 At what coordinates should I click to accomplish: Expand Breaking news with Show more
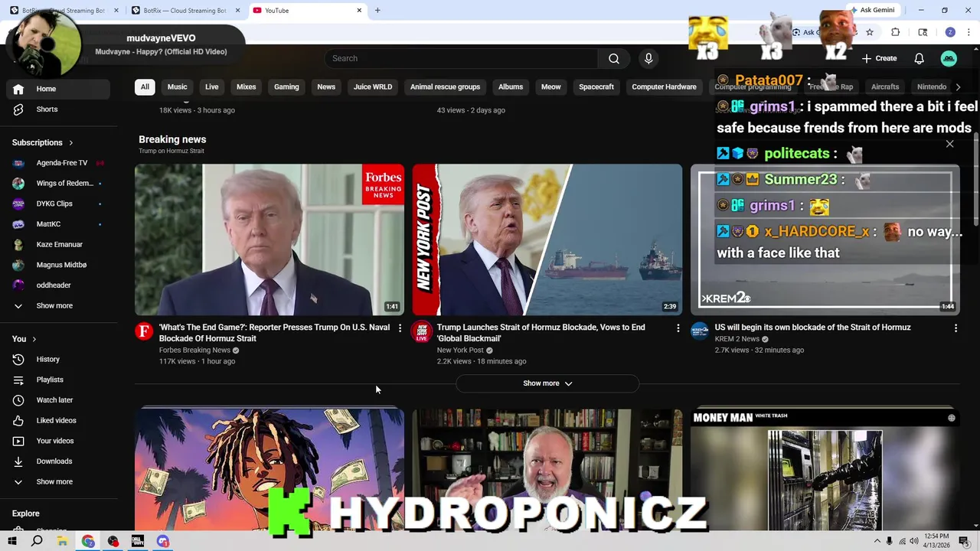(x=547, y=383)
